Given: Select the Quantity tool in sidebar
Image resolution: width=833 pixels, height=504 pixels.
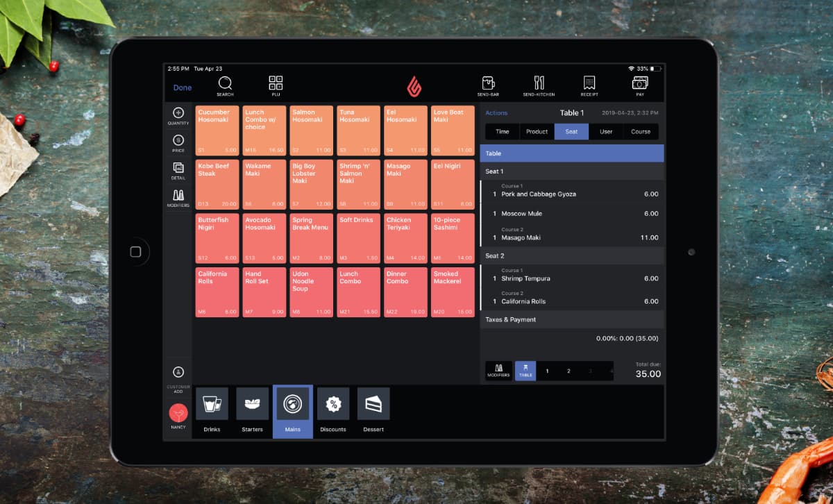Looking at the screenshot, I should 178,116.
